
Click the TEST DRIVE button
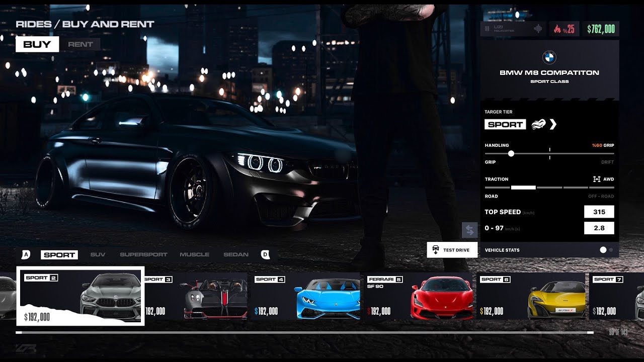pos(452,250)
